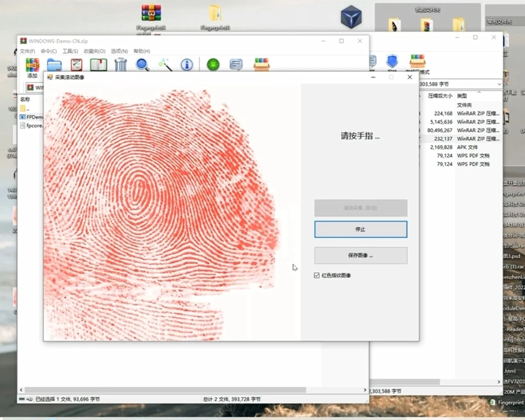The height and width of the screenshot is (420, 525).
Task: Uncheck the red fingerprint image checkbox
Action: tap(317, 275)
